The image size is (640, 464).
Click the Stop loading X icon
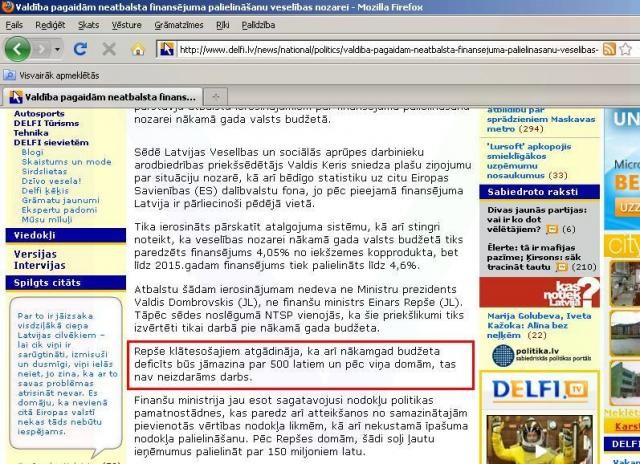[108, 48]
